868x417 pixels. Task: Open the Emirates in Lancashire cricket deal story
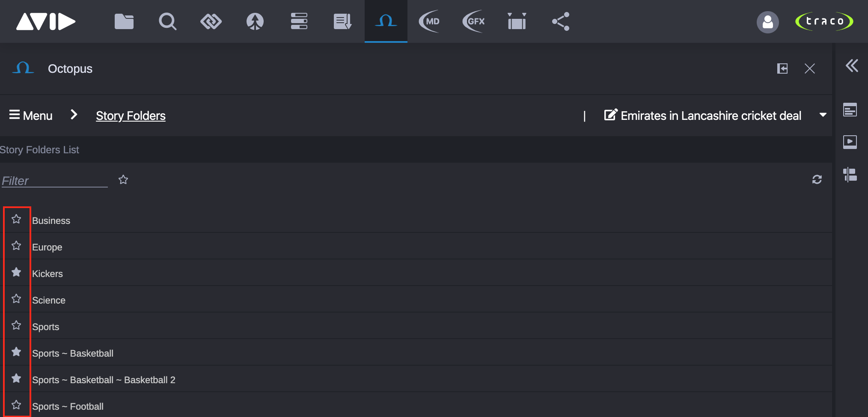[x=710, y=115]
